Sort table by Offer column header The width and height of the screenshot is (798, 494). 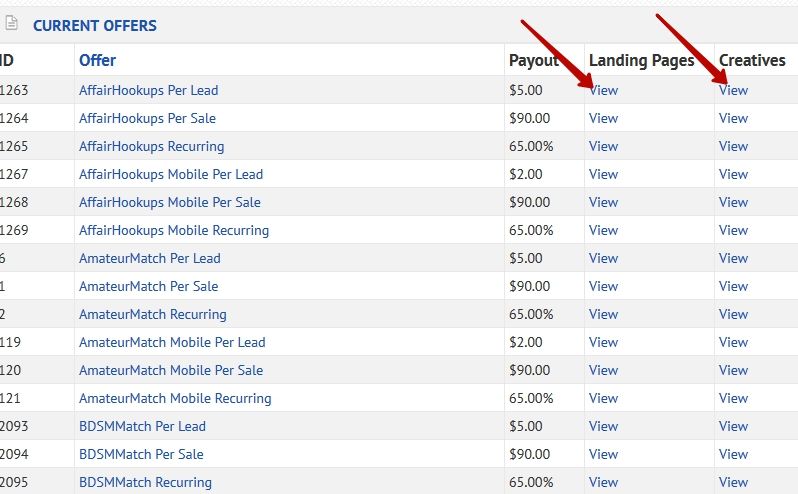(97, 60)
